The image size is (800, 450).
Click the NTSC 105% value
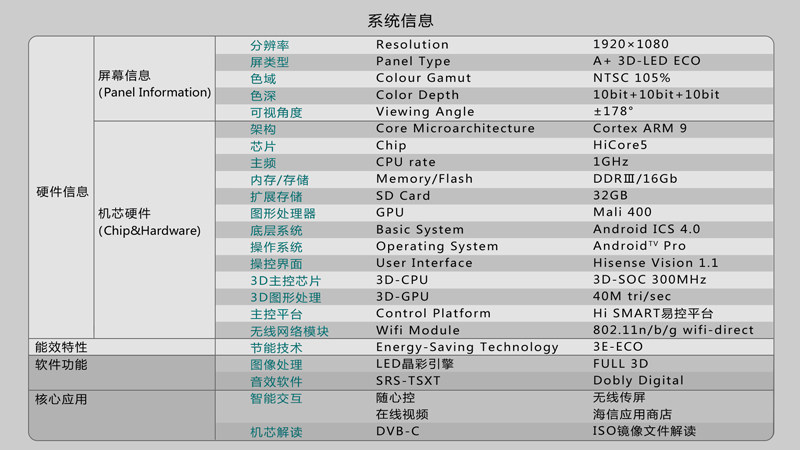[x=631, y=78]
